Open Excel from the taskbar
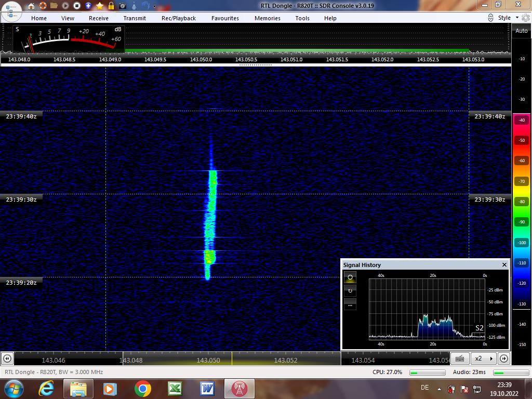This screenshot has width=532, height=399. 175,389
